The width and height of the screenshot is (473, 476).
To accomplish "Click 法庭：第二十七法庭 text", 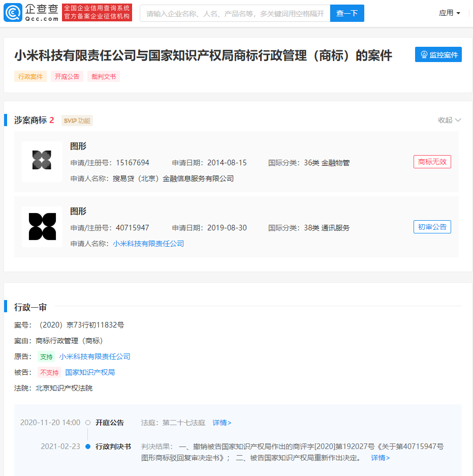I will coord(173,423).
